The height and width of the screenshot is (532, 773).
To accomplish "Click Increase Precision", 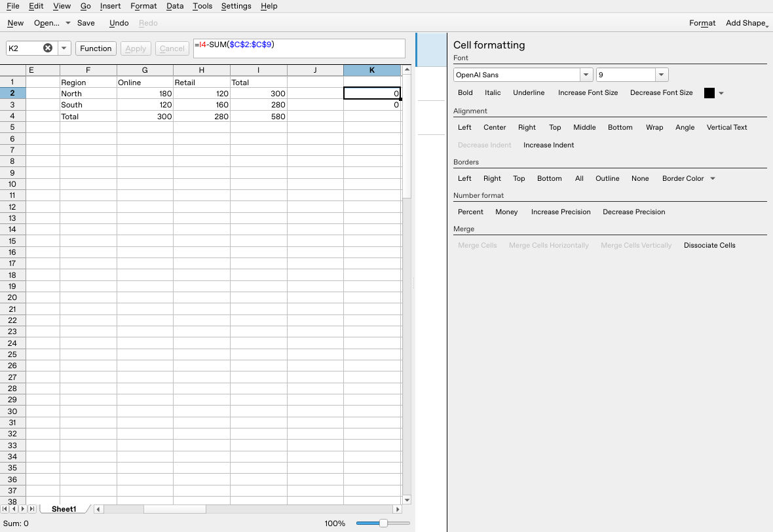I will (x=561, y=212).
